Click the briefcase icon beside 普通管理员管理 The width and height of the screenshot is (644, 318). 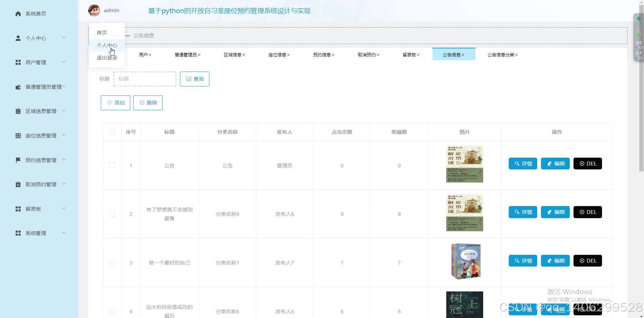point(18,87)
